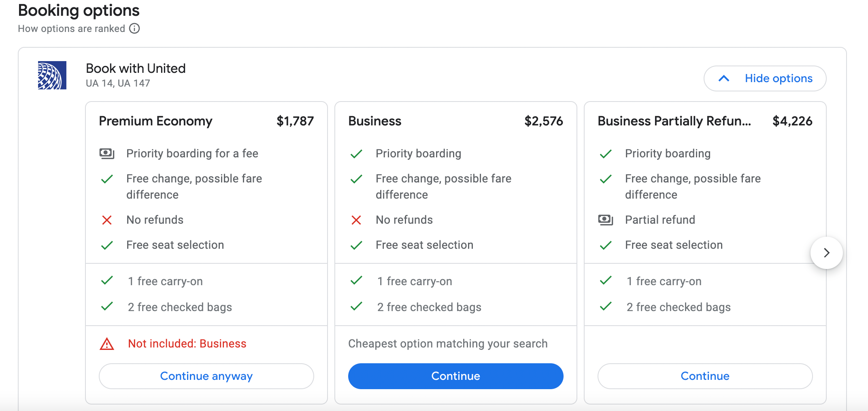Click the up chevron in Hide options button

click(x=724, y=78)
